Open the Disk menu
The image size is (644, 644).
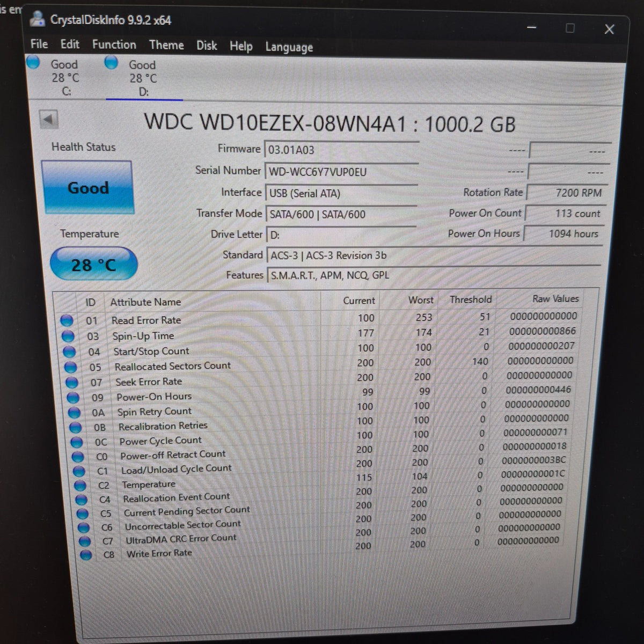[x=207, y=46]
